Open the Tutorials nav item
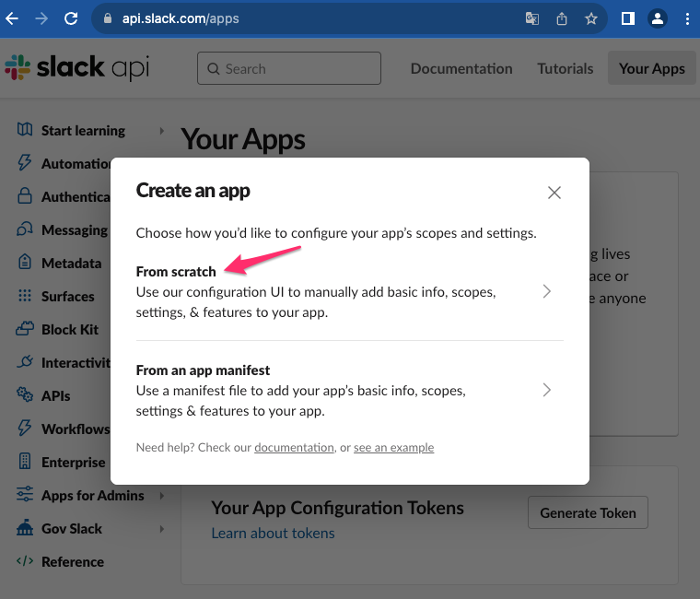Viewport: 700px width, 599px height. 566,68
